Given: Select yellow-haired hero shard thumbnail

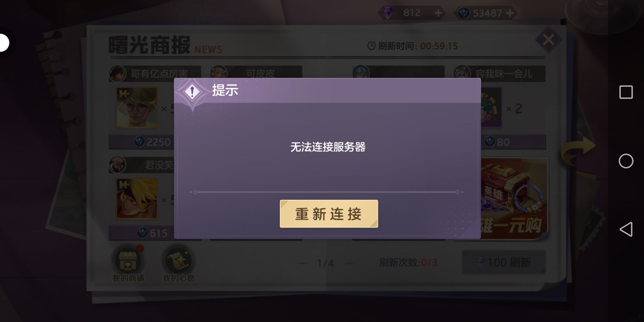Looking at the screenshot, I should click(137, 199).
